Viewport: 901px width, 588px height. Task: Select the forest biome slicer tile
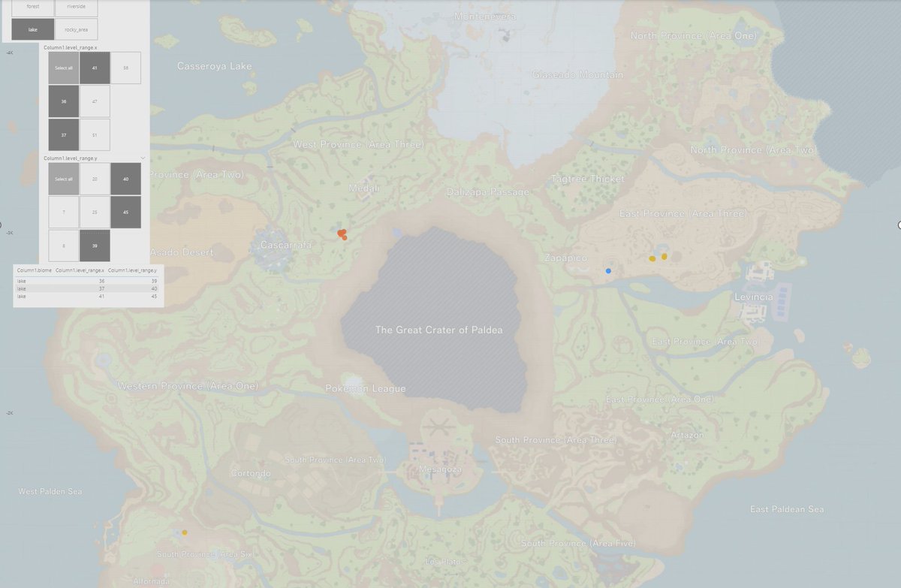point(33,7)
